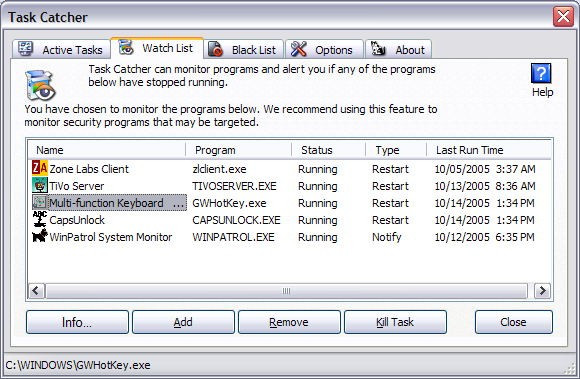Select the Zone Labs Client row

(290, 169)
